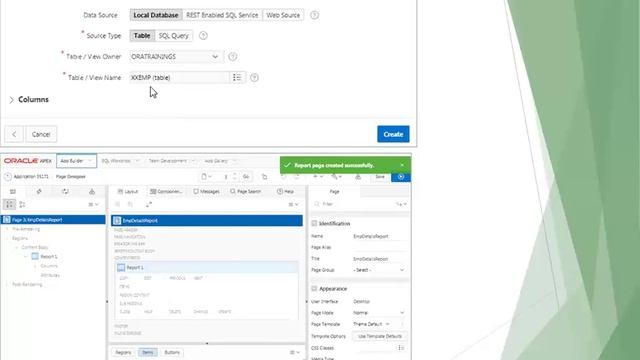Screen dimensions: 640x360
Task: Click the Table / View Name input XXEMP
Action: click(x=179, y=77)
